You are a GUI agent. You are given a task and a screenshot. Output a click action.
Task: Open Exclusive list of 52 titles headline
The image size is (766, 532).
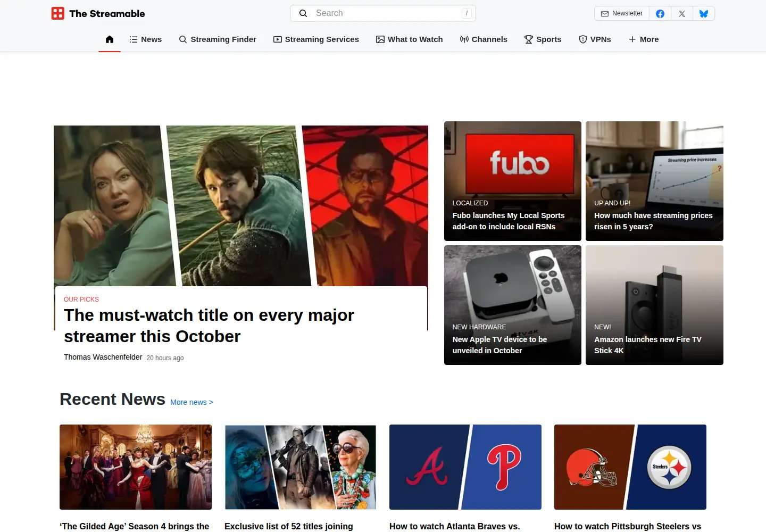pyautogui.click(x=289, y=526)
